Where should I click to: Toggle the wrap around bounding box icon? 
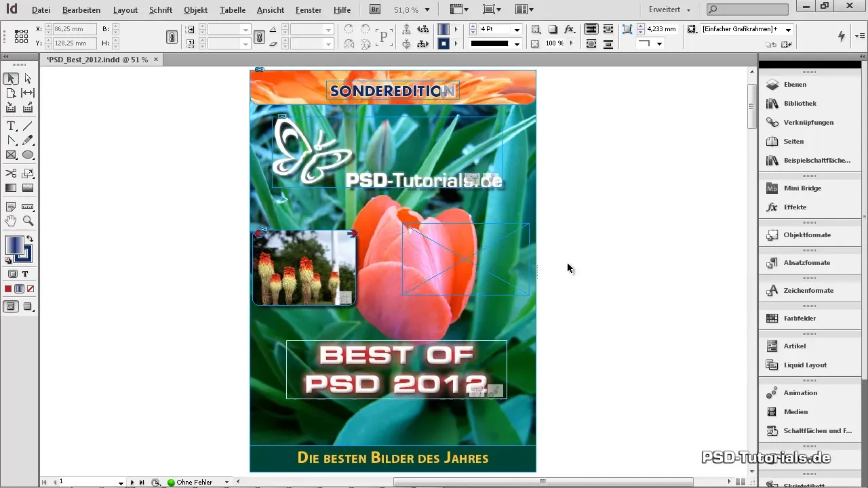pos(608,30)
